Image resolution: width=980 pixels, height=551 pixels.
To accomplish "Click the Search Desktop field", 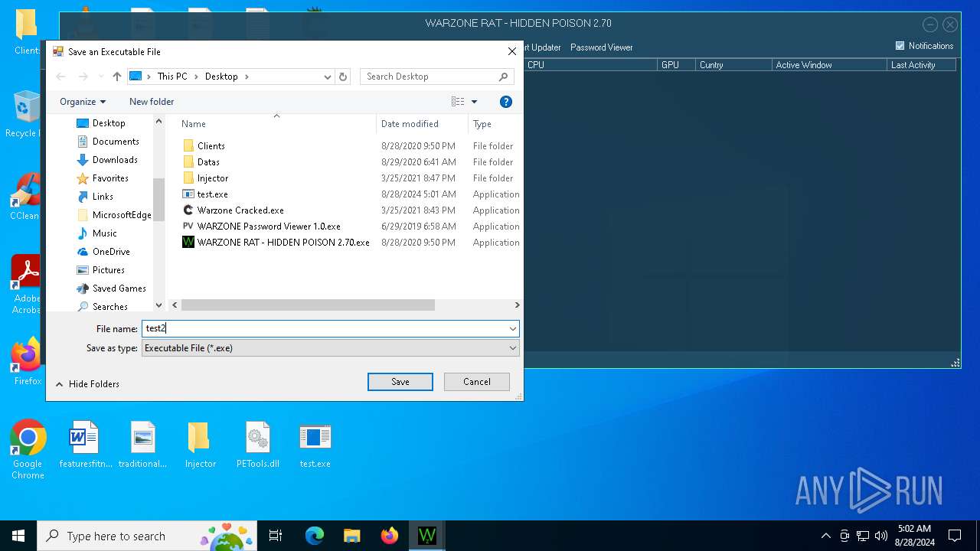I will [429, 77].
